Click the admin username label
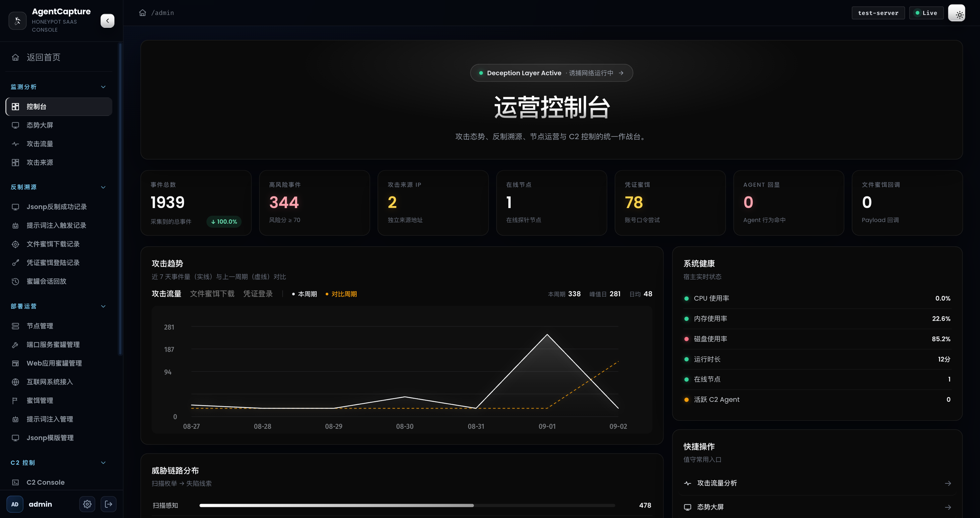The height and width of the screenshot is (518, 980). click(x=40, y=504)
